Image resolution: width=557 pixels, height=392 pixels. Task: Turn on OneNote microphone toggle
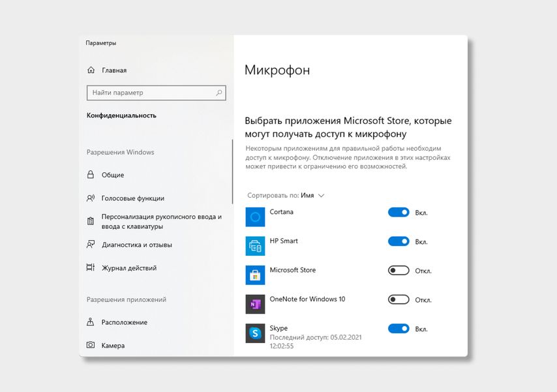pyautogui.click(x=399, y=299)
